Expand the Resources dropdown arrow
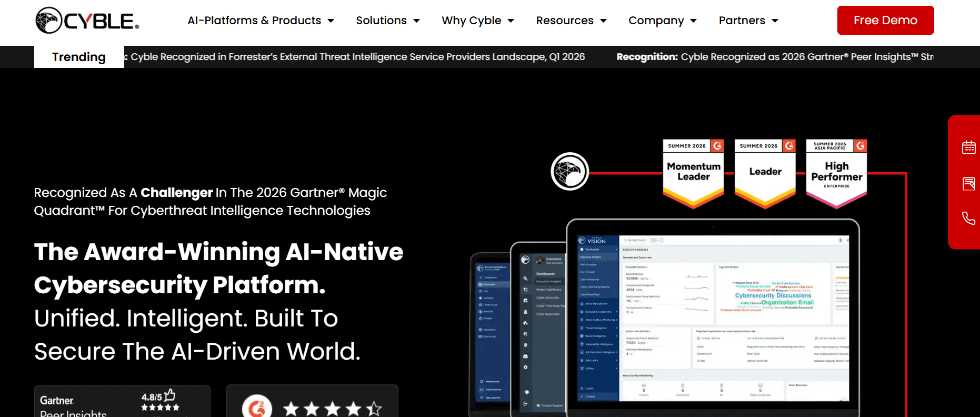 point(604,21)
